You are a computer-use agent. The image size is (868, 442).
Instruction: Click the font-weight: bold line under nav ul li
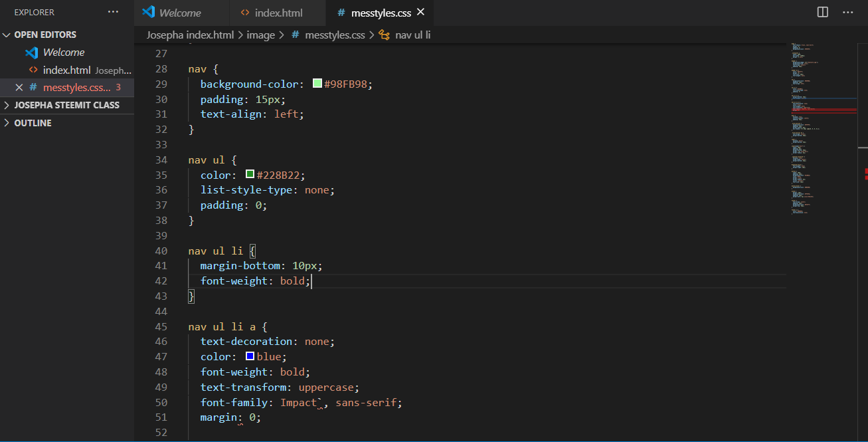(255, 280)
